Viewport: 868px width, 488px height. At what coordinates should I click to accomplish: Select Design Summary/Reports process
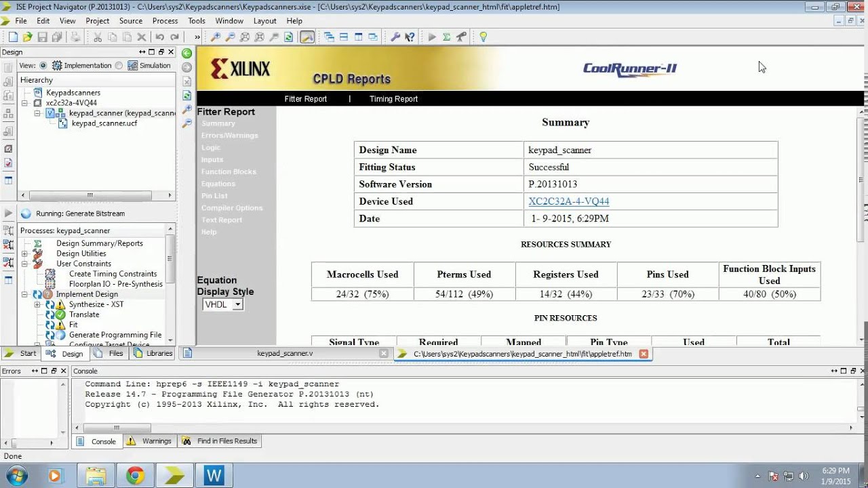point(100,243)
